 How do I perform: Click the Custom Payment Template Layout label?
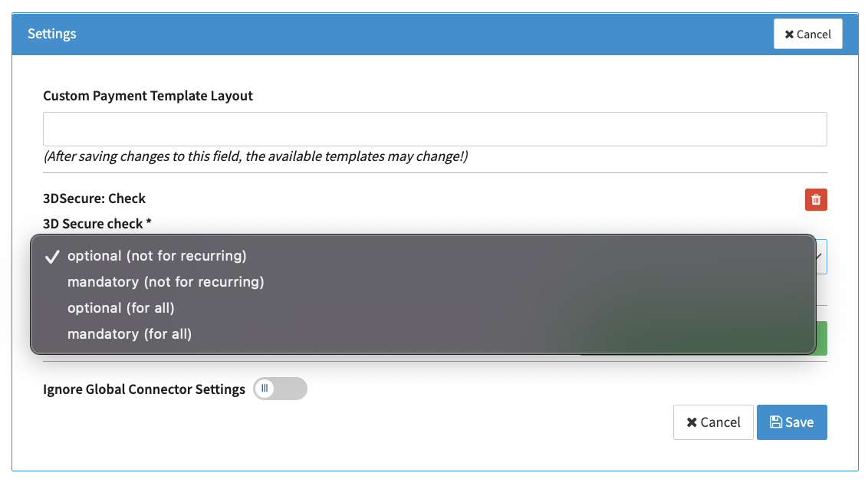coord(148,97)
